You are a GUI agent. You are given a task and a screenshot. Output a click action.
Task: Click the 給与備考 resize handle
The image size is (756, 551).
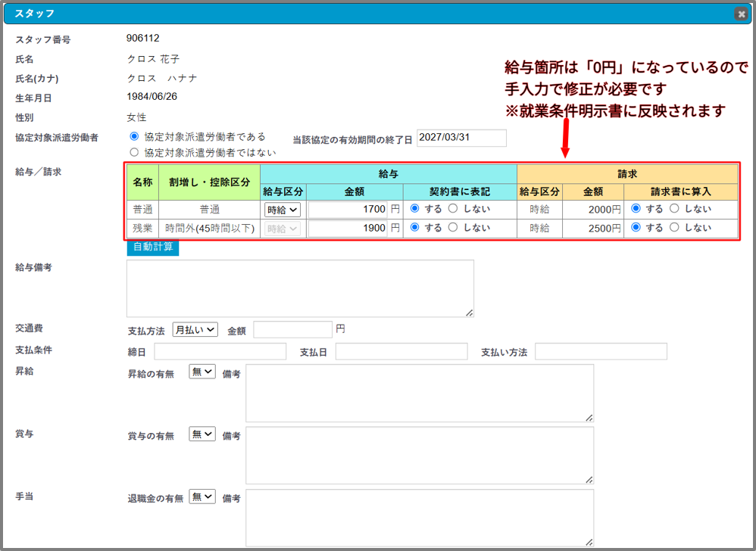pyautogui.click(x=470, y=313)
